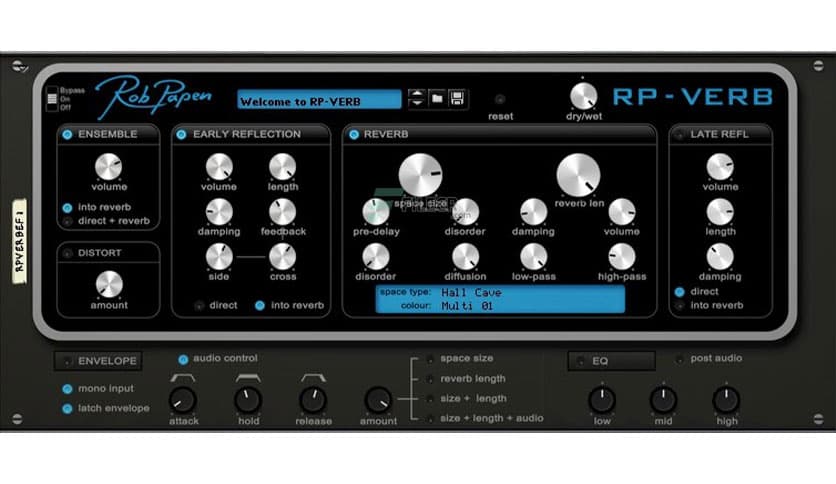Image resolution: width=836 pixels, height=484 pixels.
Task: Click the Welcome to RP-VERB preset display
Action: pyautogui.click(x=319, y=100)
